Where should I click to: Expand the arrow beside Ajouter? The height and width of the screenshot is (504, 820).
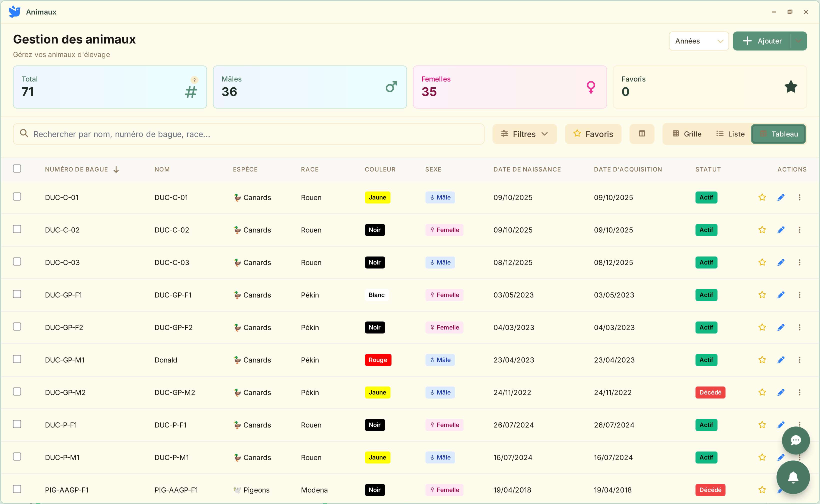tap(798, 41)
